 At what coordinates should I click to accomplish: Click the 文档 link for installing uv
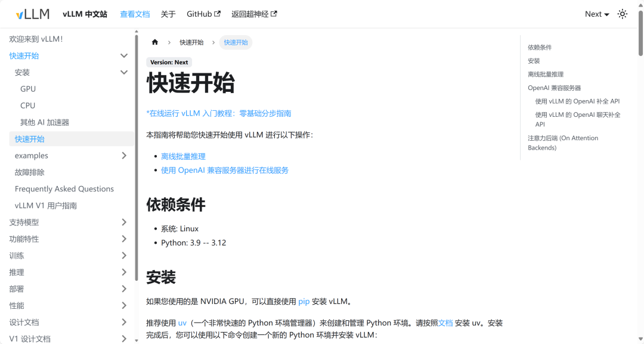pos(445,323)
